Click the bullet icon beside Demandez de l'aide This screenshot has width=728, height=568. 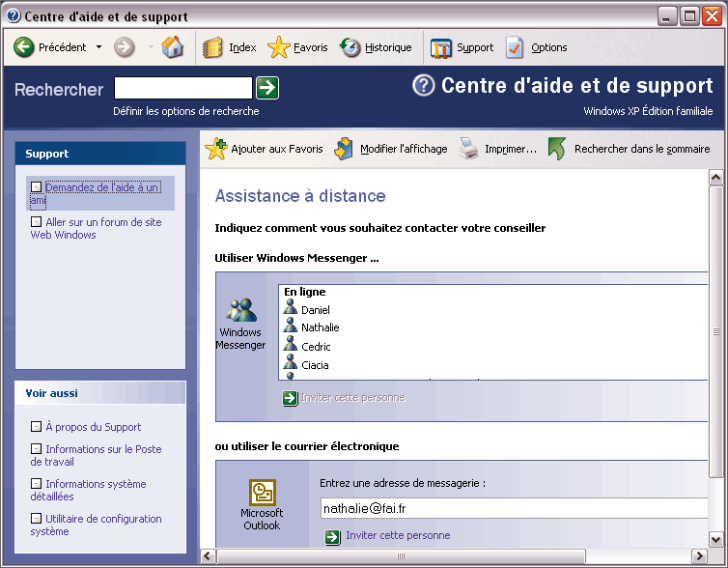coord(37,187)
